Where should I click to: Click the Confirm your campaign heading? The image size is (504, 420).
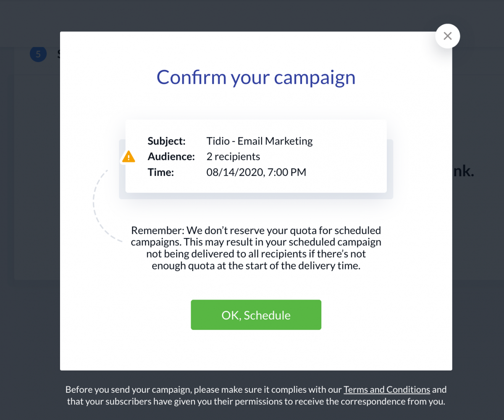(256, 77)
